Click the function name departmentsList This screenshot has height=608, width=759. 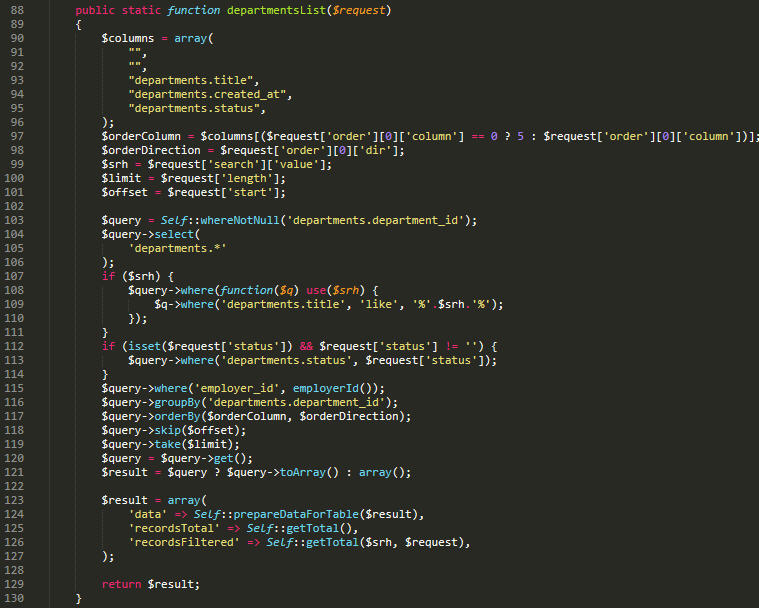click(x=276, y=10)
